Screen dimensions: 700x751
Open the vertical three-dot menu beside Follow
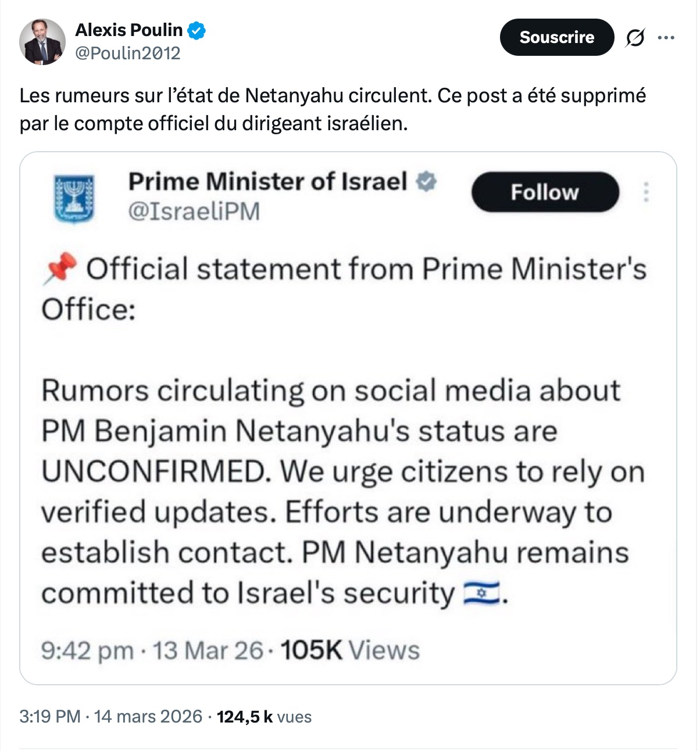click(x=646, y=192)
